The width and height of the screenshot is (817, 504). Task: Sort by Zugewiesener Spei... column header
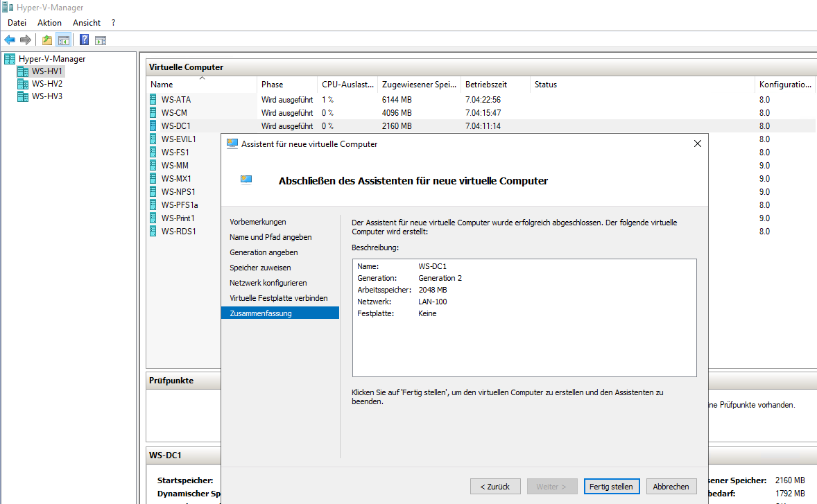pos(420,85)
